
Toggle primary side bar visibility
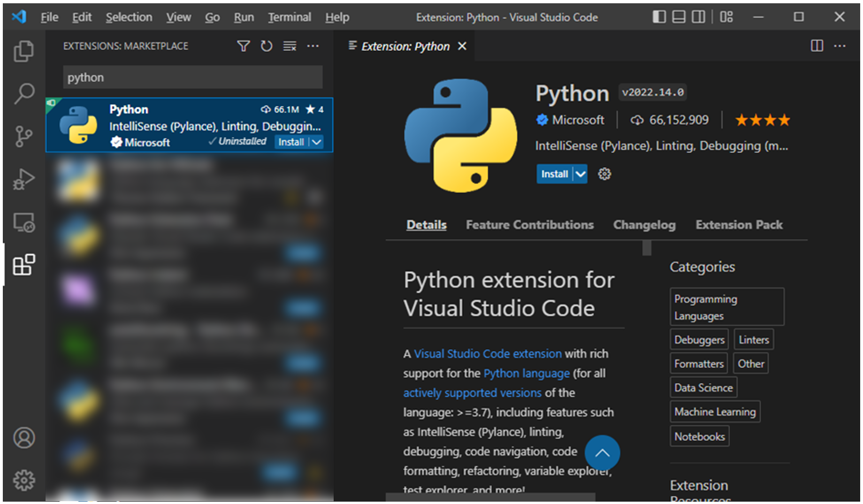pyautogui.click(x=659, y=17)
